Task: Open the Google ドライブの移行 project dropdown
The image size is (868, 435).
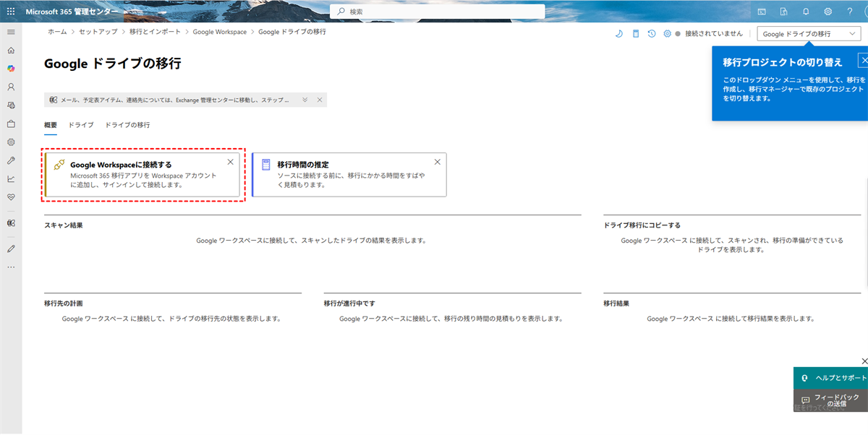Action: (809, 33)
